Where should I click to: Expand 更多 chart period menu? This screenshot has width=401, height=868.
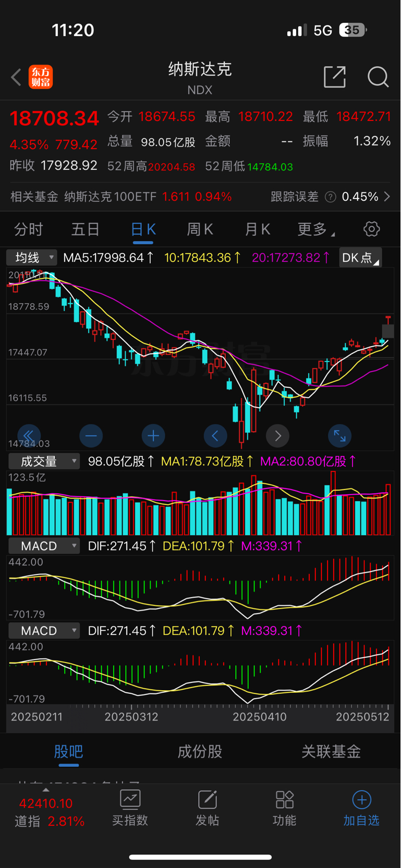pyautogui.click(x=316, y=229)
